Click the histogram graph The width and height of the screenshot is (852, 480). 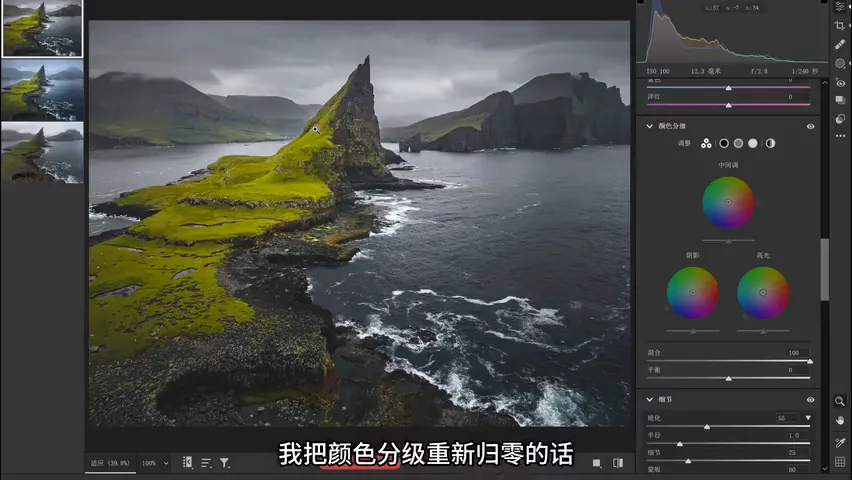click(x=732, y=32)
